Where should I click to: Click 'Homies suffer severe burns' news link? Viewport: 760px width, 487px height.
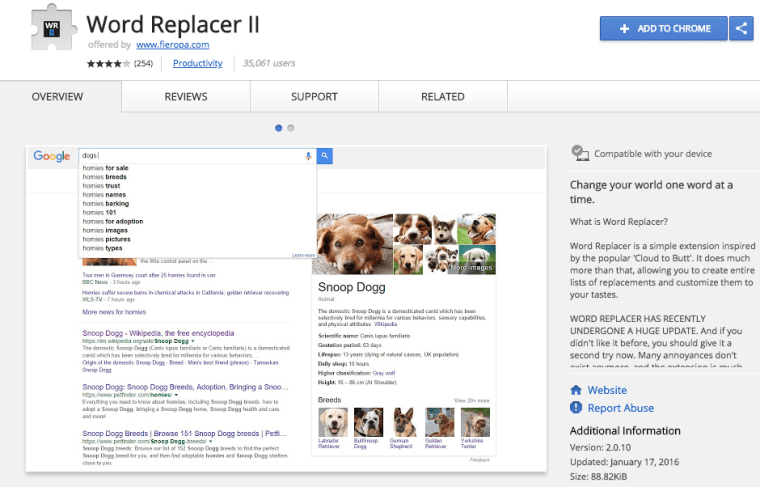tap(185, 293)
